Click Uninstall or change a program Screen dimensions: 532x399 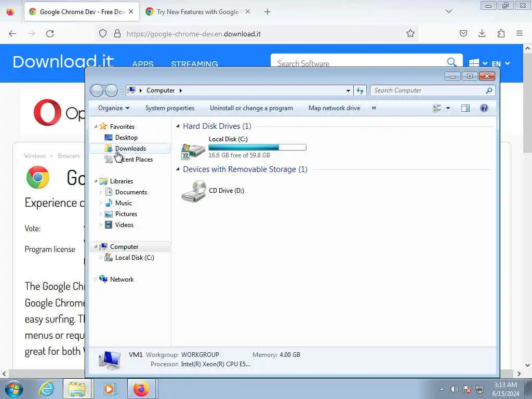(x=251, y=108)
